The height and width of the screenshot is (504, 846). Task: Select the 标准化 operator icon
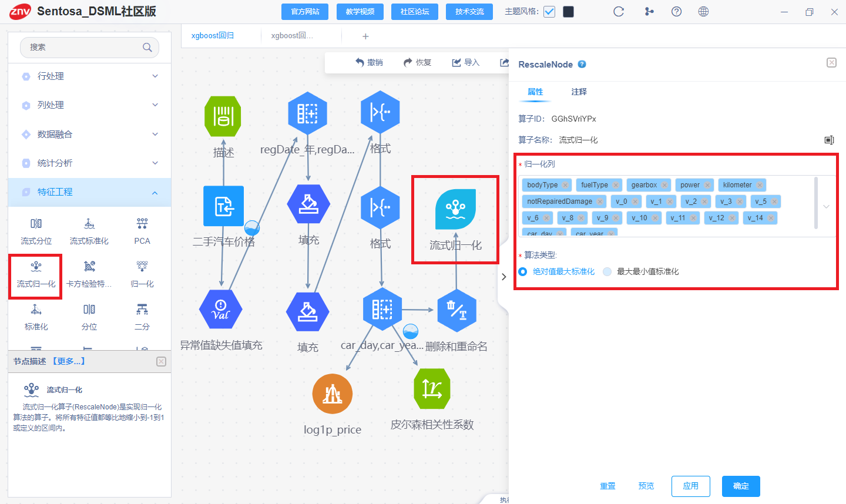(36, 310)
